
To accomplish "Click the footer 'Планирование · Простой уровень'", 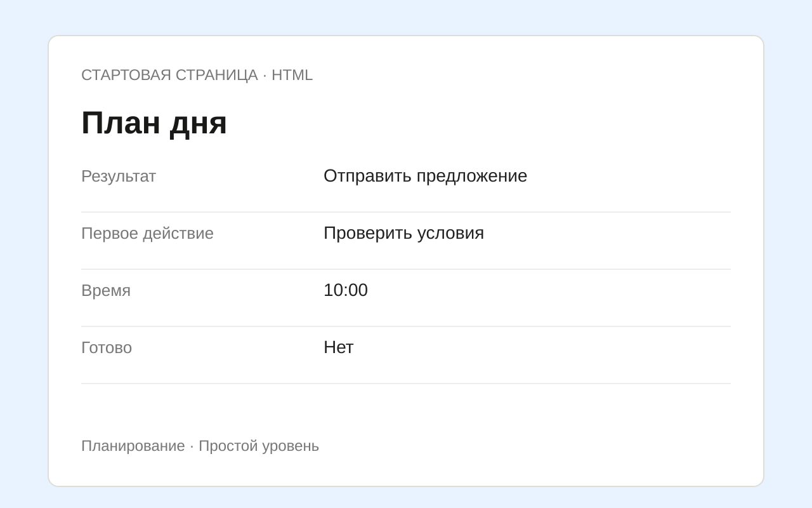I will [x=200, y=446].
